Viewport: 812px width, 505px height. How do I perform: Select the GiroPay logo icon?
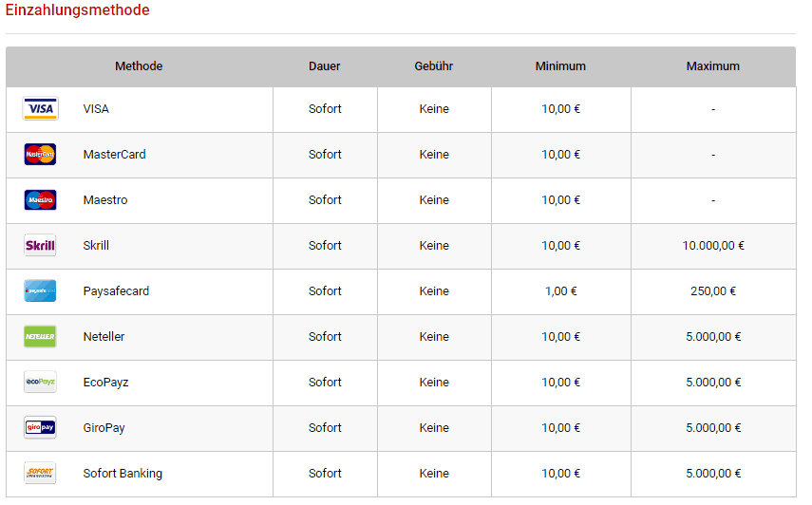pyautogui.click(x=40, y=428)
